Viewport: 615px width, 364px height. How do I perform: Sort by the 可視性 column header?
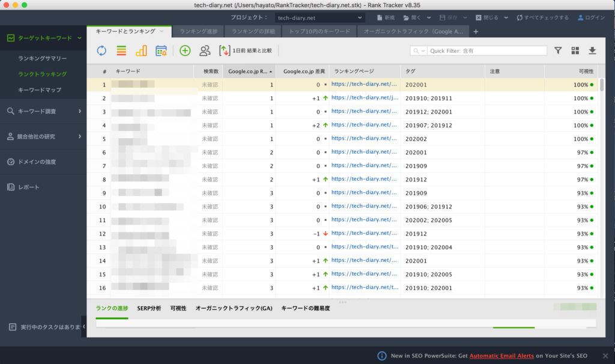click(571, 71)
